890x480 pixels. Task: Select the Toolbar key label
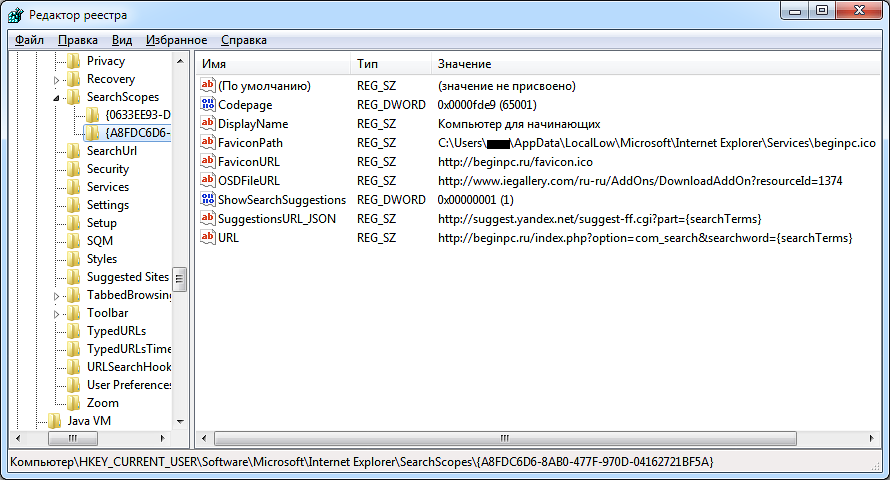pyautogui.click(x=107, y=313)
